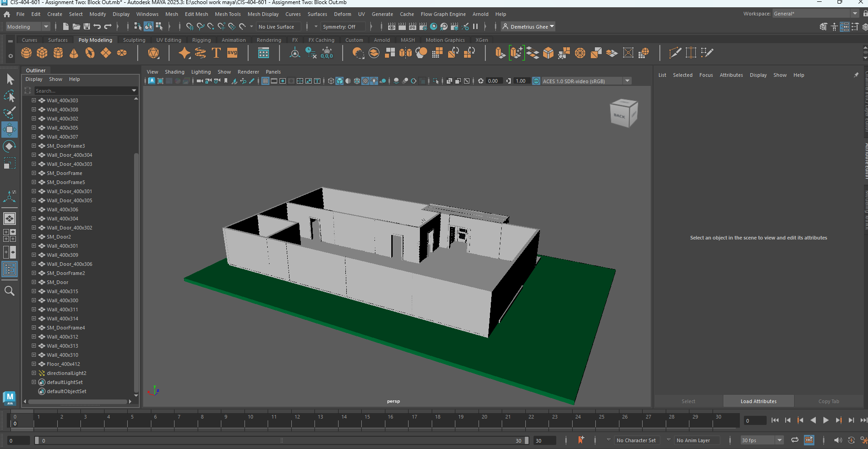868x449 pixels.
Task: Activate the Move tool in the toolbox
Action: coord(10,130)
